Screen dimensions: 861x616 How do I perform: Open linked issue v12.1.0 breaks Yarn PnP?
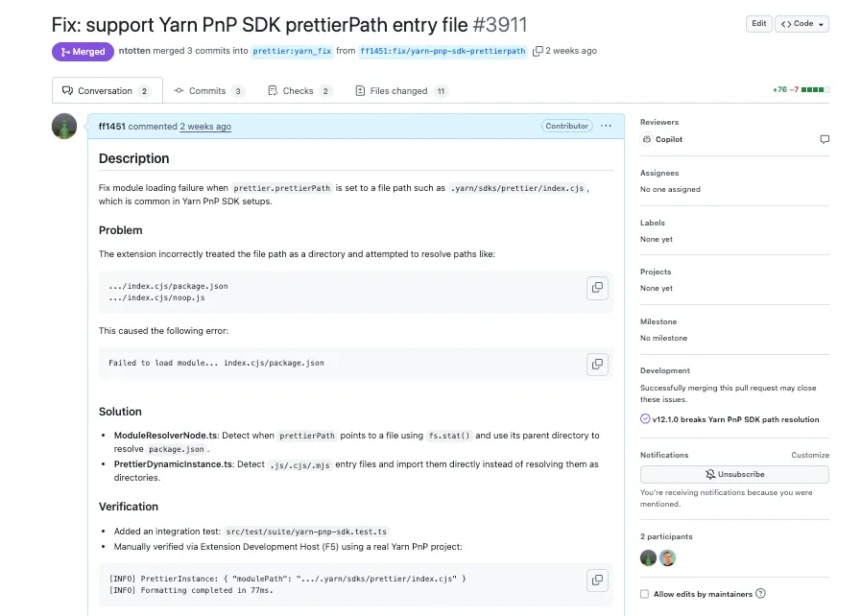pyautogui.click(x=735, y=419)
